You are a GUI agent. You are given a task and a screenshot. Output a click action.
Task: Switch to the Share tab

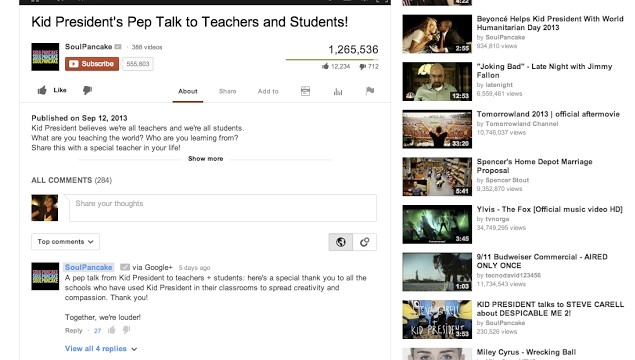tap(228, 92)
